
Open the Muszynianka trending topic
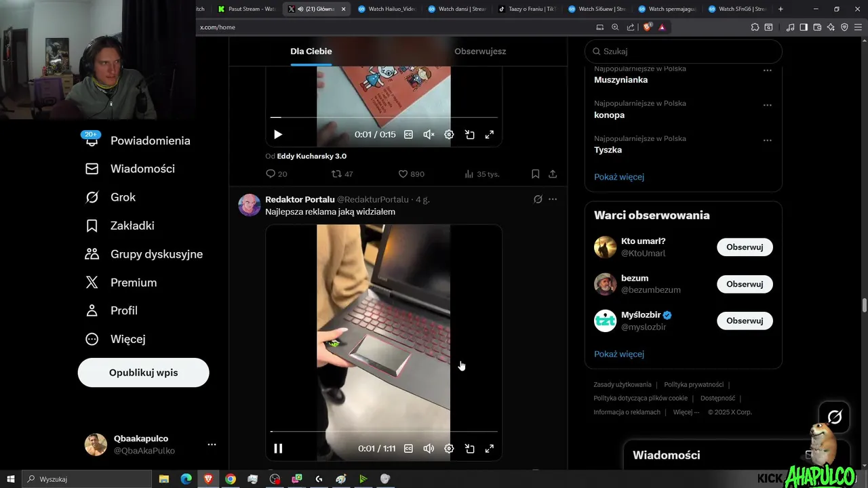621,80
